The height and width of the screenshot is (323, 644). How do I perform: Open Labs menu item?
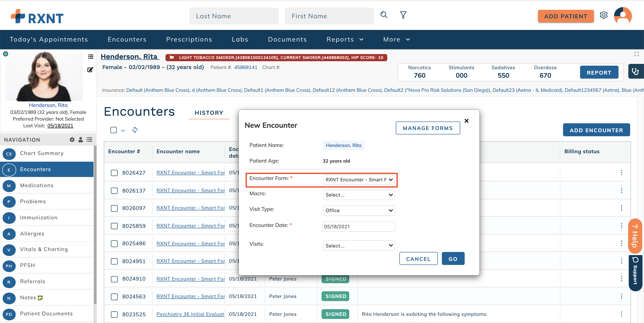[x=240, y=39]
